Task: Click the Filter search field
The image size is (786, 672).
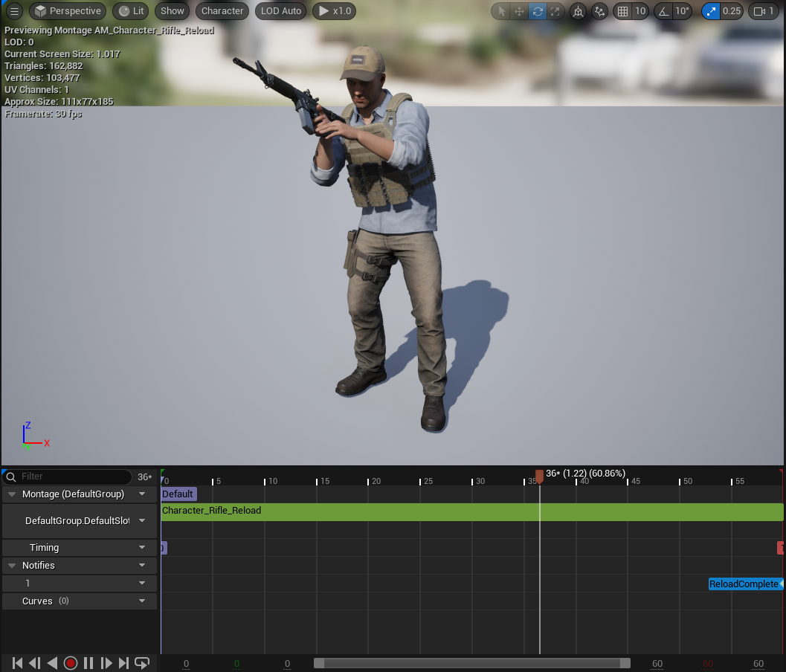Action: point(68,476)
